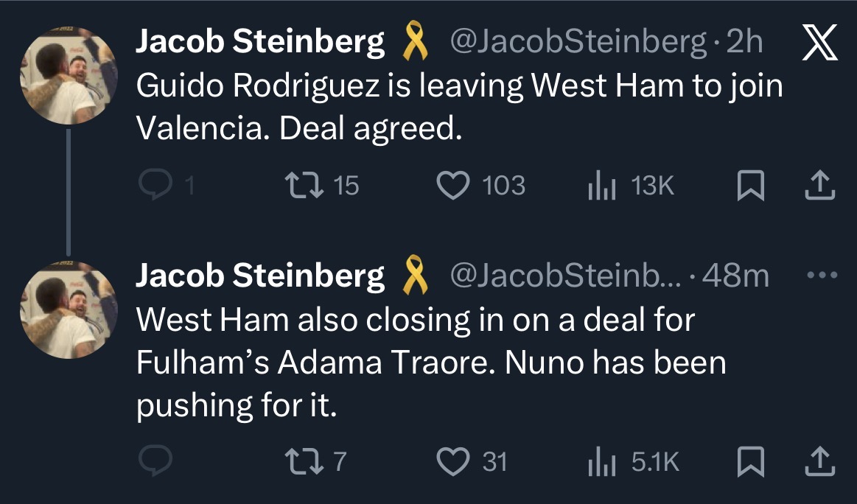Repost the Adama Traore tweet

click(x=305, y=461)
